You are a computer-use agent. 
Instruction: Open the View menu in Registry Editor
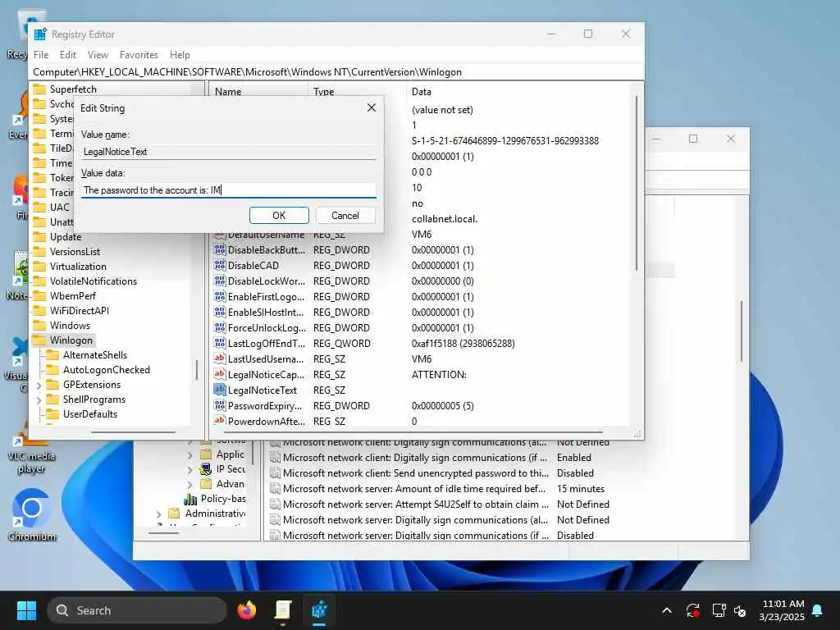click(x=98, y=55)
